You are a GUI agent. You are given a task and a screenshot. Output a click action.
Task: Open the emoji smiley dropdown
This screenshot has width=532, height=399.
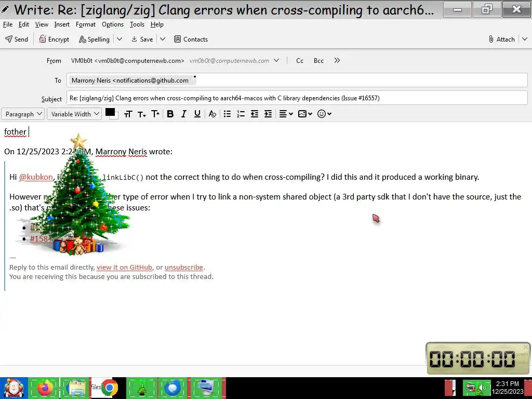click(x=324, y=114)
